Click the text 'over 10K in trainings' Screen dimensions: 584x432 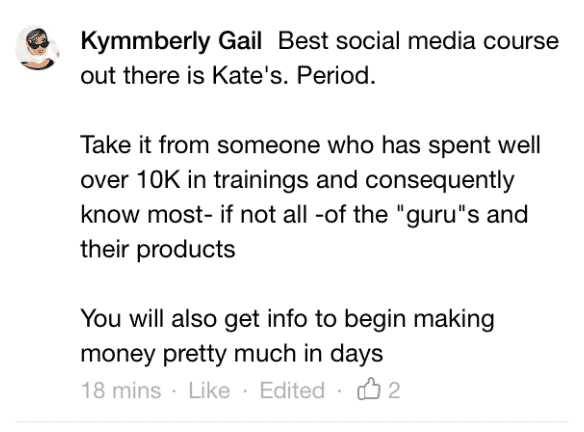click(194, 180)
